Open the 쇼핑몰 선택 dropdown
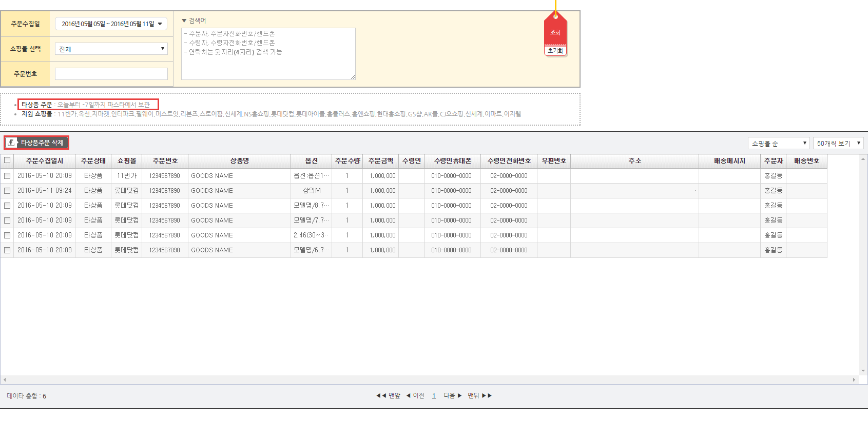The width and height of the screenshot is (868, 421). pos(111,49)
